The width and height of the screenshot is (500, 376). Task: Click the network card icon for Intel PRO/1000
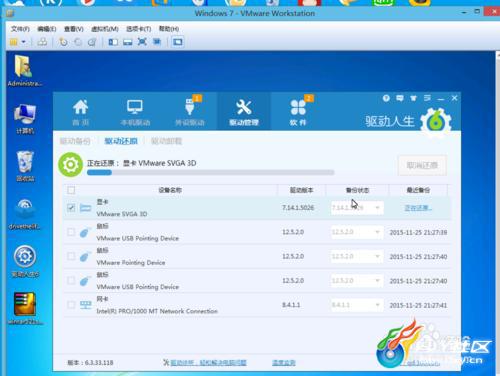(85, 305)
